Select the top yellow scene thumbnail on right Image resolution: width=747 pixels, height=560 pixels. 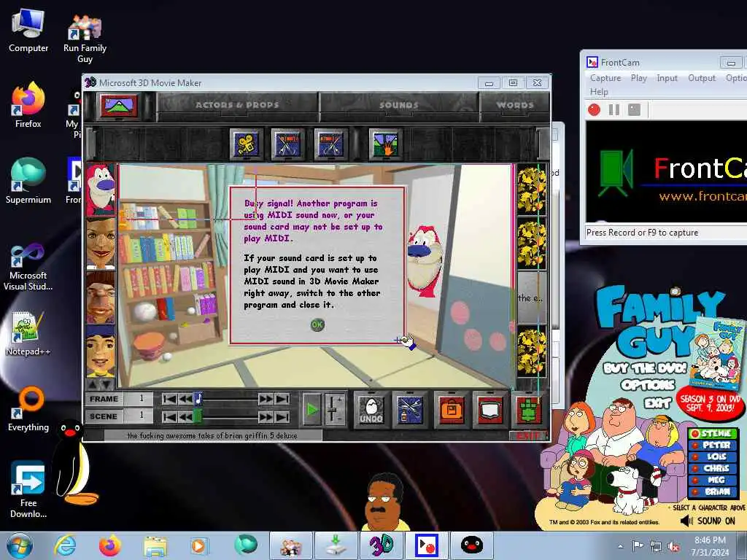tap(531, 190)
